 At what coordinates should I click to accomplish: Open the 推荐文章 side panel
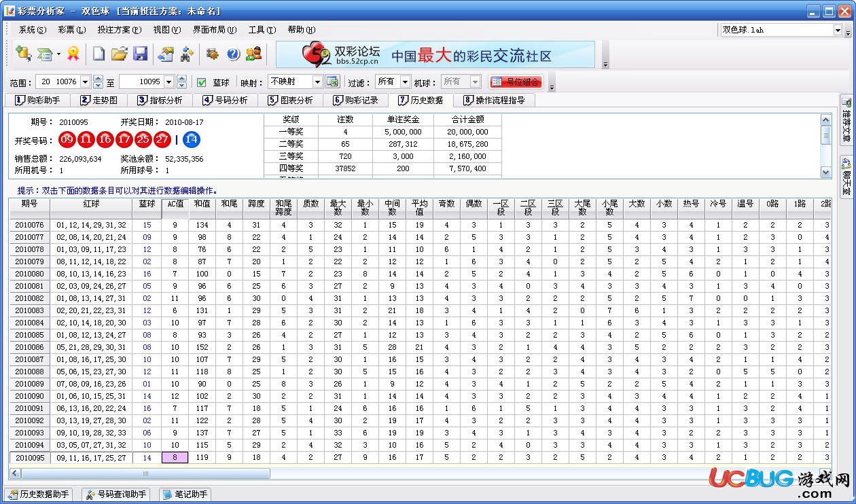(x=846, y=120)
